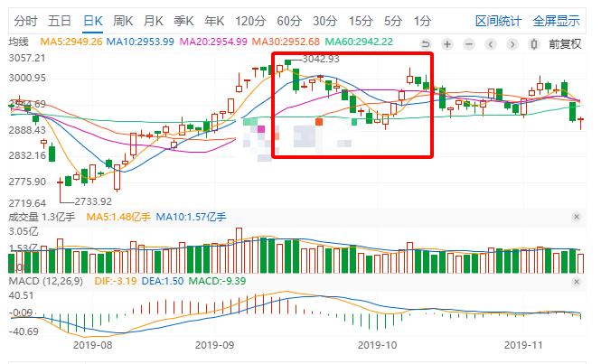
Task: Shift chart left with the left chevron
Action: click(490, 44)
